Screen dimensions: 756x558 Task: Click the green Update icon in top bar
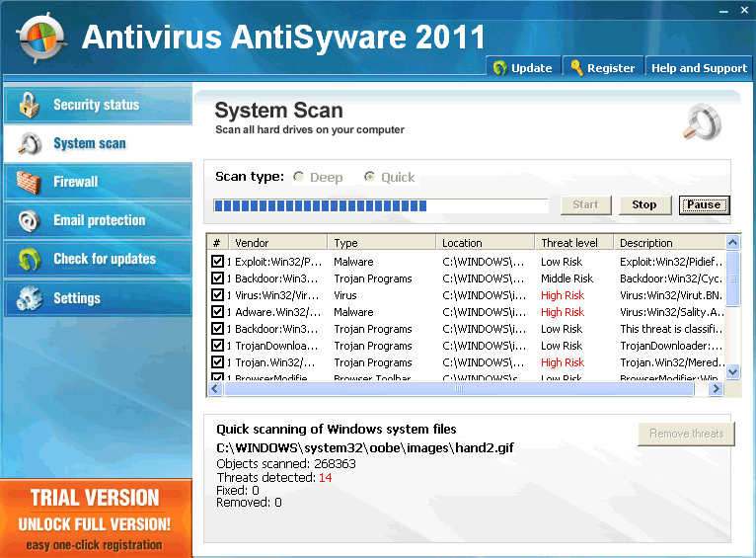click(x=500, y=68)
